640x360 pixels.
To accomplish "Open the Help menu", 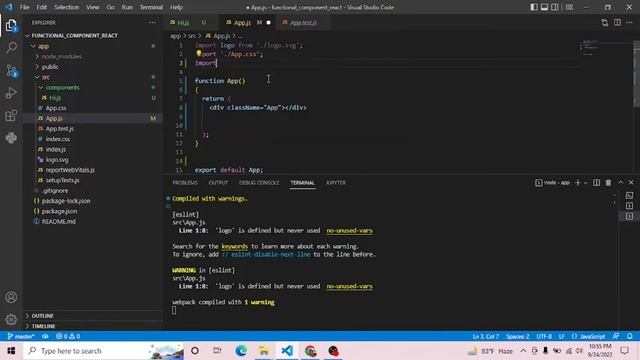I will tap(176, 7).
